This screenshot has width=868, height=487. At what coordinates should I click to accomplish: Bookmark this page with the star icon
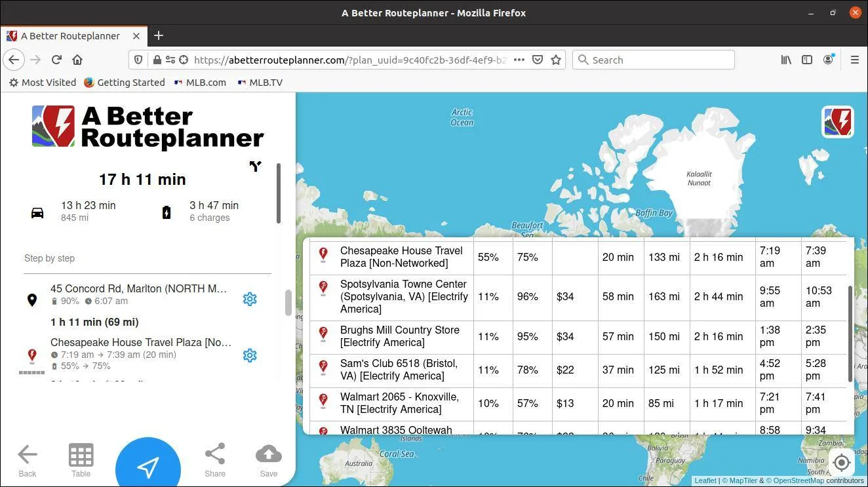pyautogui.click(x=556, y=60)
